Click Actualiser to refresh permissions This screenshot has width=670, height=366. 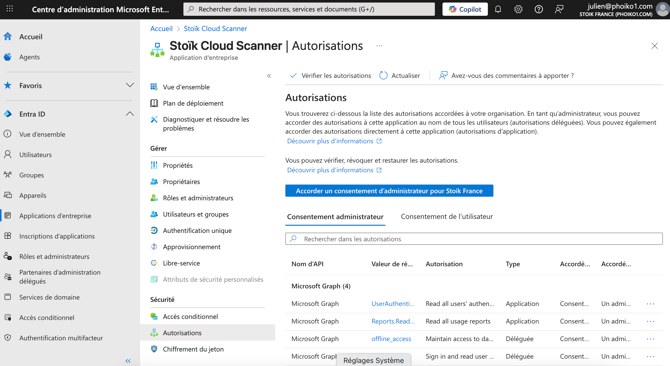(400, 76)
